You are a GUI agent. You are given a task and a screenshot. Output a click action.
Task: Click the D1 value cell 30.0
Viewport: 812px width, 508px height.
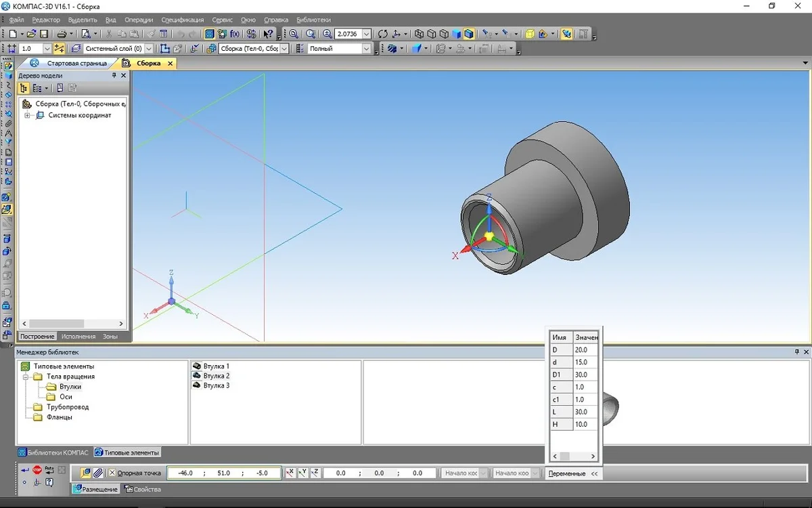[585, 375]
